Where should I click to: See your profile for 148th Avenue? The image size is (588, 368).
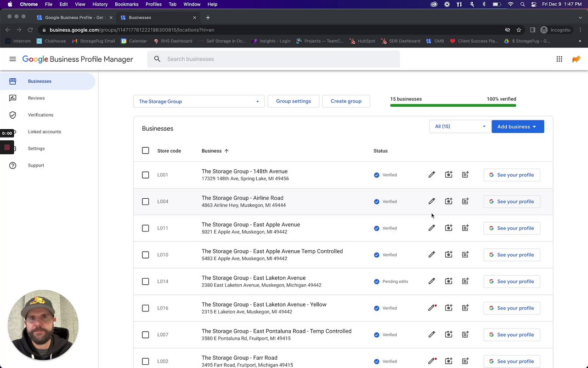point(512,175)
